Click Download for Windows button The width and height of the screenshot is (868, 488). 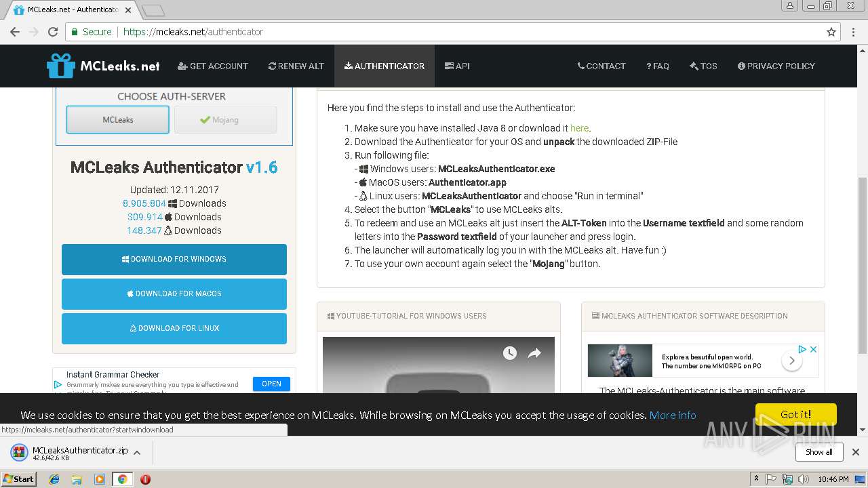click(x=174, y=259)
